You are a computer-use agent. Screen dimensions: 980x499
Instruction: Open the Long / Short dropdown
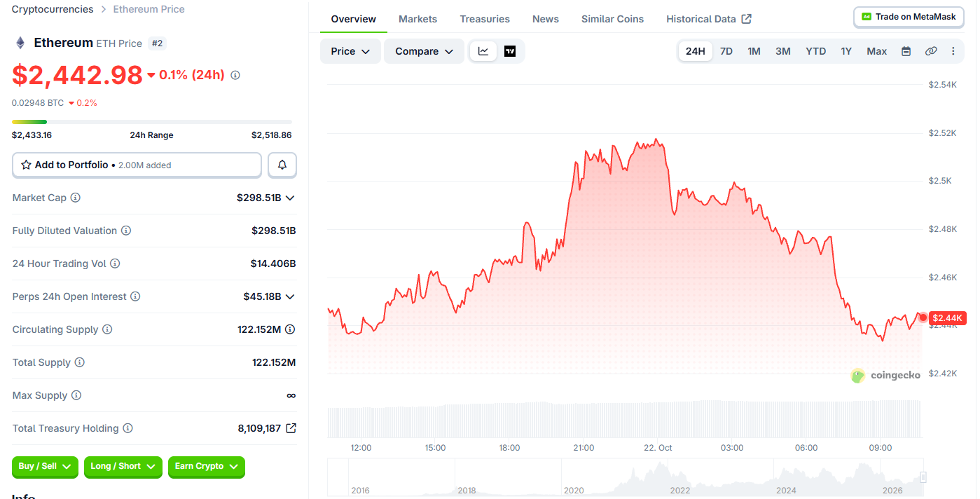(123, 467)
